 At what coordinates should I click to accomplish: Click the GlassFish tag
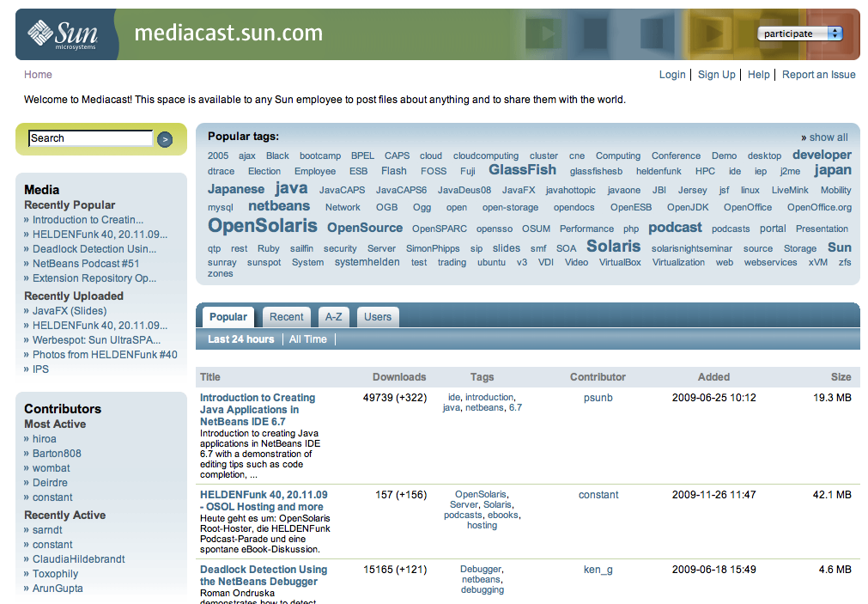tap(522, 170)
